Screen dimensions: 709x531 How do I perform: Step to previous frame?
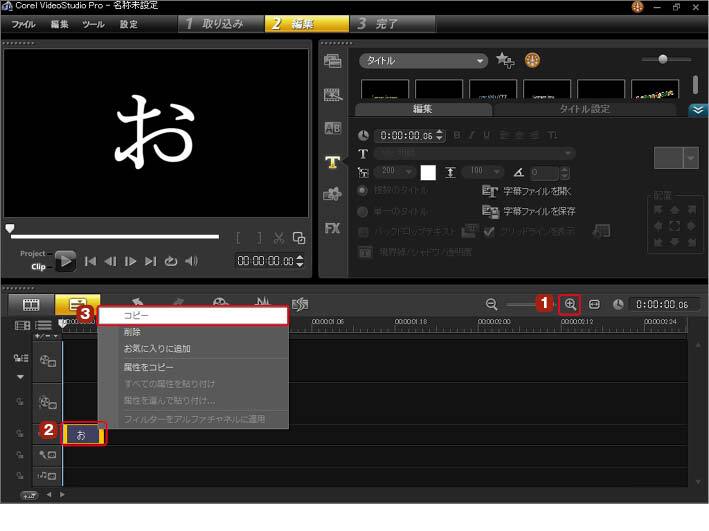[110, 261]
